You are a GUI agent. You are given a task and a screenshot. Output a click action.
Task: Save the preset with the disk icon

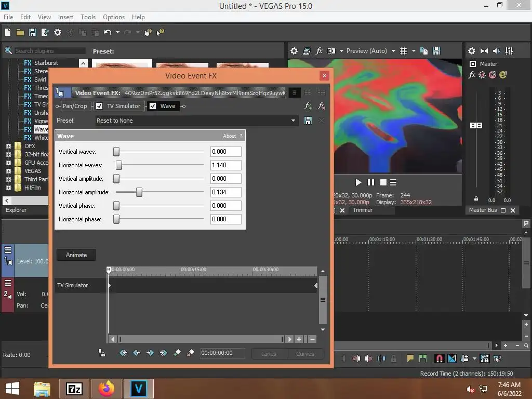point(308,121)
